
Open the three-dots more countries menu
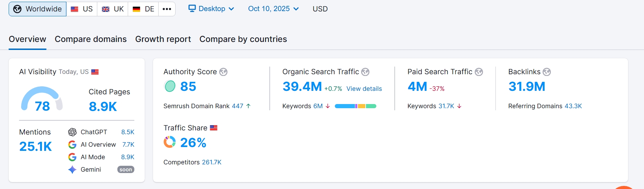(167, 9)
